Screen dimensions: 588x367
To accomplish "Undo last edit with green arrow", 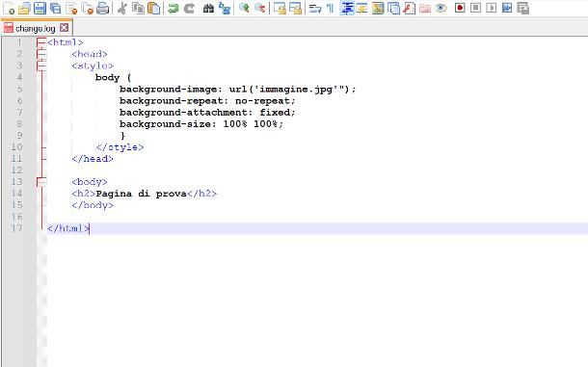I will pyautogui.click(x=173, y=9).
